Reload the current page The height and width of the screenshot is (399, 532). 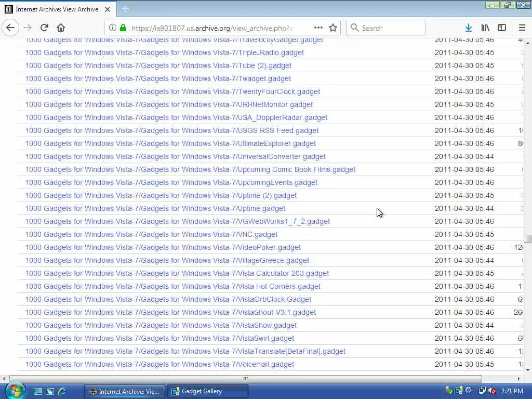point(44,28)
